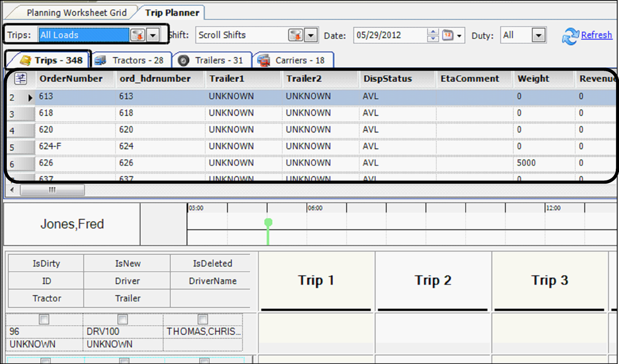Open the calendar icon beside the date

pyautogui.click(x=448, y=35)
